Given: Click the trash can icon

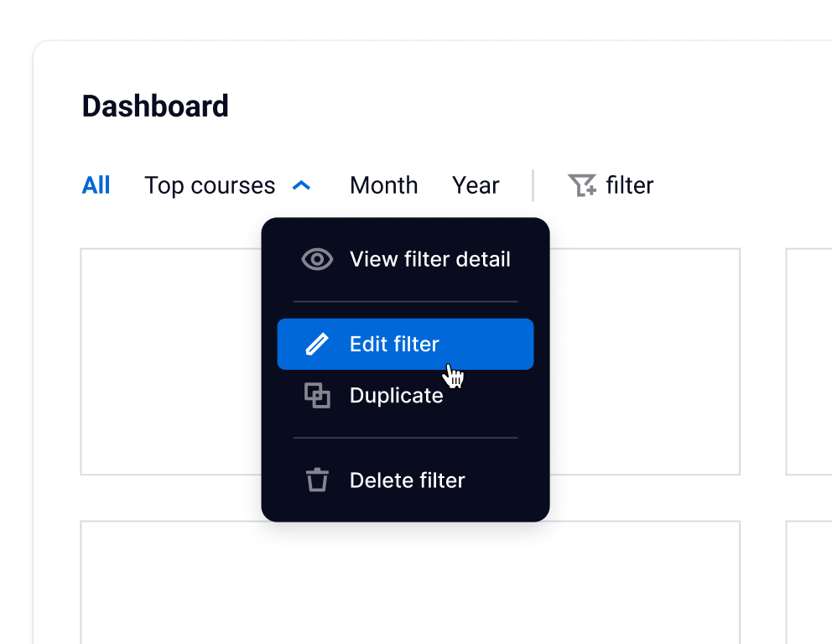Looking at the screenshot, I should pyautogui.click(x=317, y=480).
